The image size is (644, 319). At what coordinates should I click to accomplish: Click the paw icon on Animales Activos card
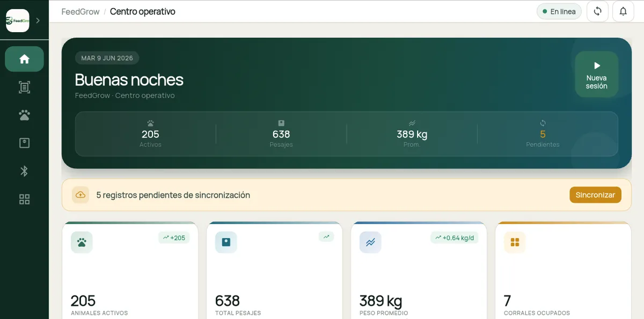tap(82, 242)
